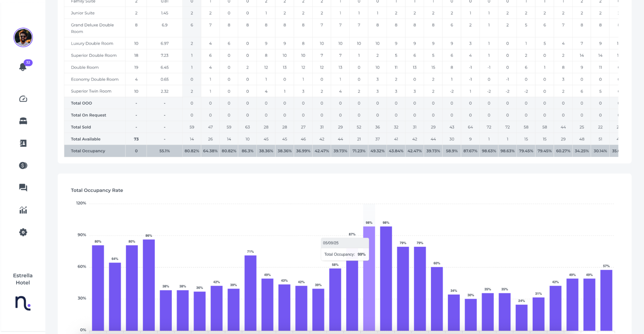Click the chart bar labeled 60%
Screen dimensions: 644x334
tap(437, 299)
